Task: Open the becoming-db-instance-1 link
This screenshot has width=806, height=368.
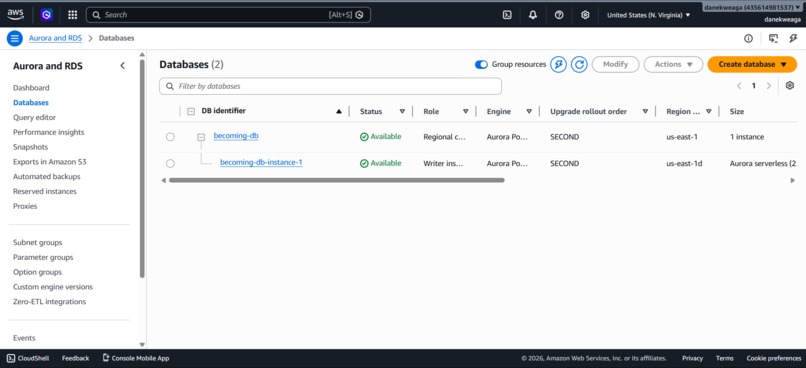Action: pyautogui.click(x=261, y=162)
